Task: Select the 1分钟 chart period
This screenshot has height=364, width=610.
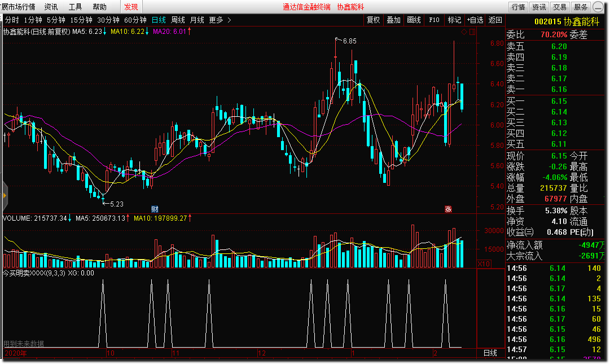Action: pyautogui.click(x=33, y=20)
